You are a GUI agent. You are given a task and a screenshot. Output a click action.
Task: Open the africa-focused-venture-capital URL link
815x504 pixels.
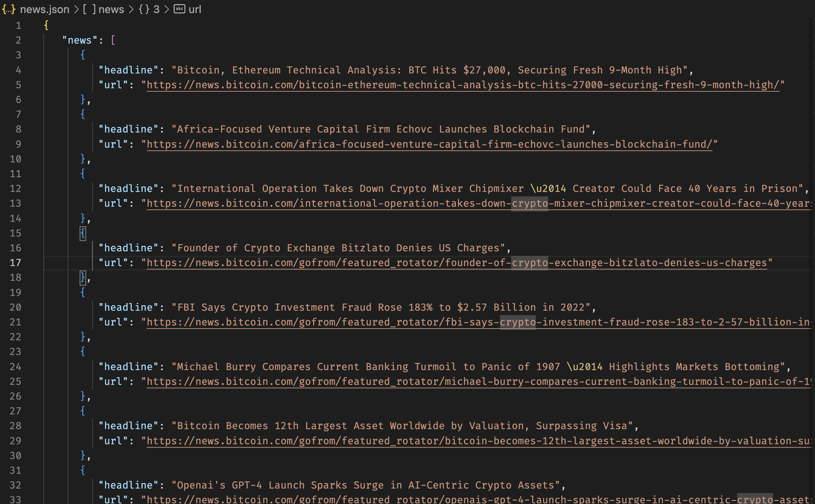pyautogui.click(x=429, y=144)
